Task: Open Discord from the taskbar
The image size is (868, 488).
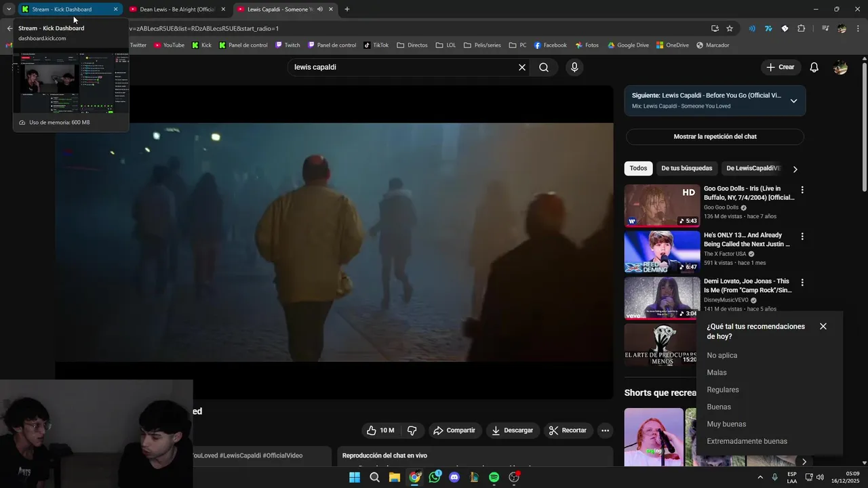Action: pyautogui.click(x=454, y=477)
